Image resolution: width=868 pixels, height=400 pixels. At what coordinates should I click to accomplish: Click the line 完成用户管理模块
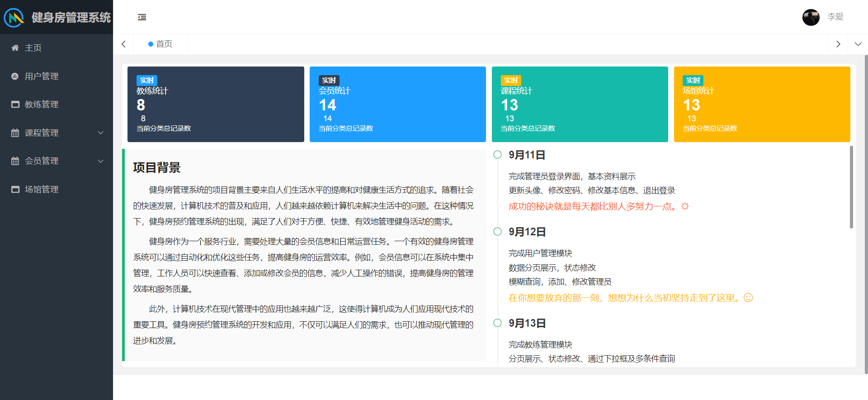[x=540, y=253]
